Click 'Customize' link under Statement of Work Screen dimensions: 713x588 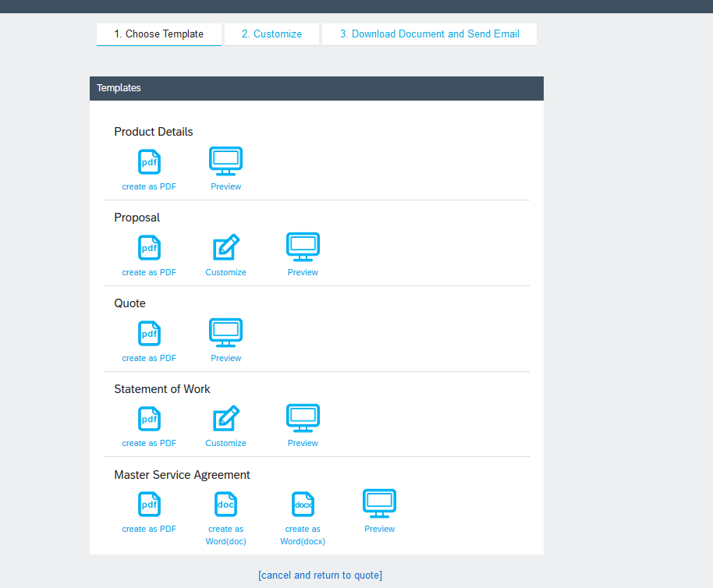226,443
